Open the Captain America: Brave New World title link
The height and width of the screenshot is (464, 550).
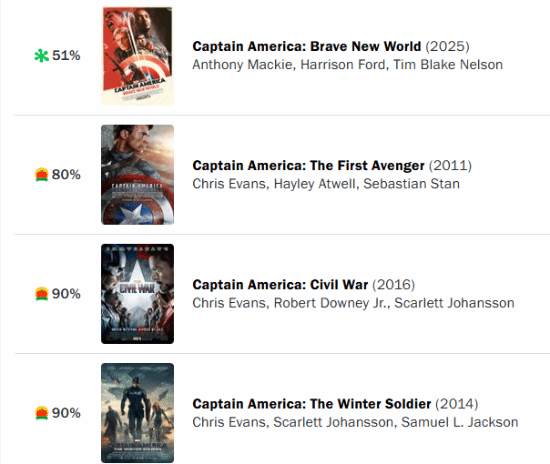[x=307, y=46]
